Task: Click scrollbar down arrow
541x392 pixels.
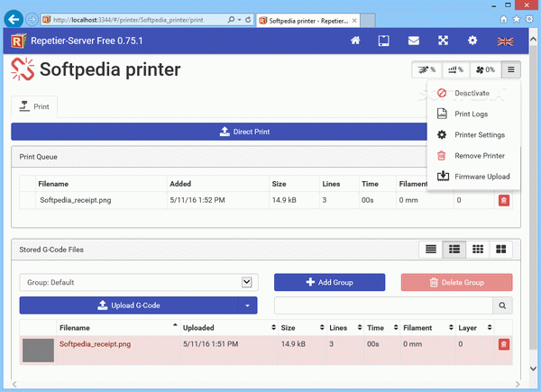Action: [534, 369]
